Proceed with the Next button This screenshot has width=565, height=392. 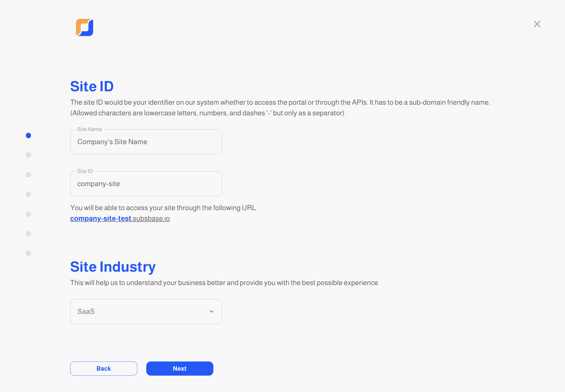click(180, 368)
